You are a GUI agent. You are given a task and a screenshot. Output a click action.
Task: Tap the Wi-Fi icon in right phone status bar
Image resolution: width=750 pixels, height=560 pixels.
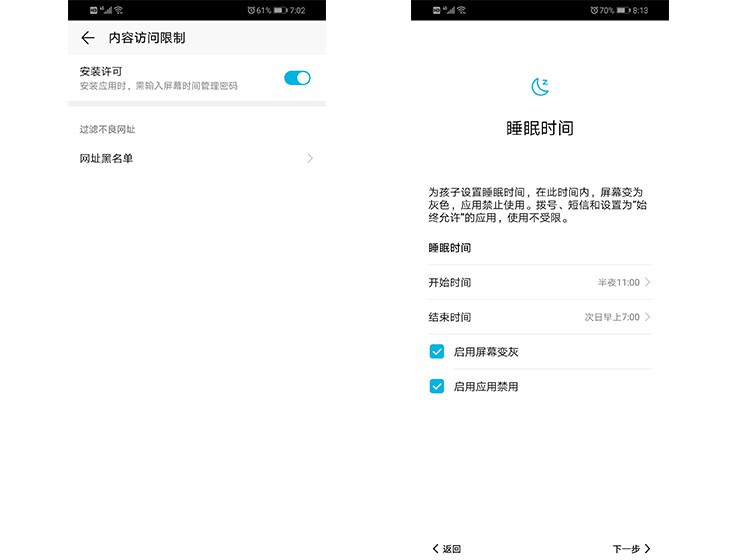[461, 10]
